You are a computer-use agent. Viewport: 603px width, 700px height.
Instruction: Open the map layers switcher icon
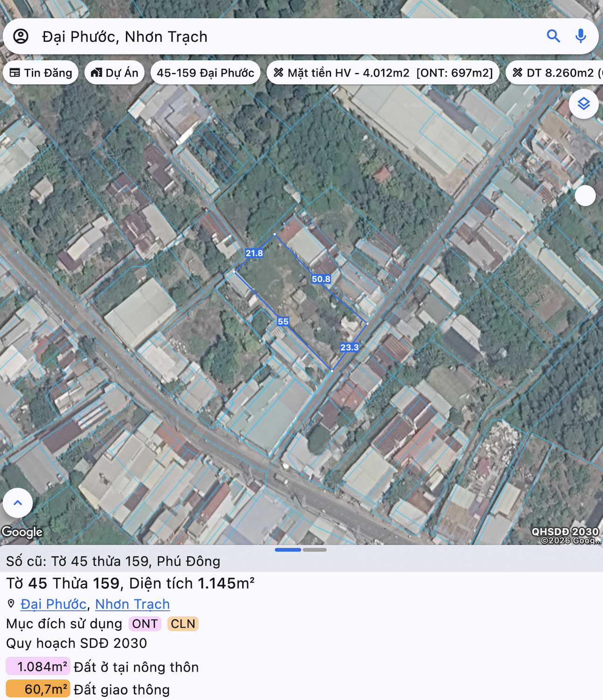click(584, 104)
